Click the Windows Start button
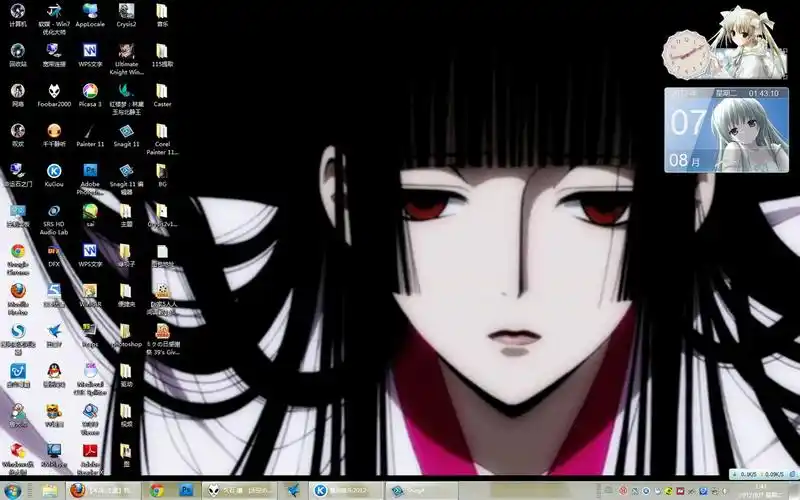 tap(14, 489)
